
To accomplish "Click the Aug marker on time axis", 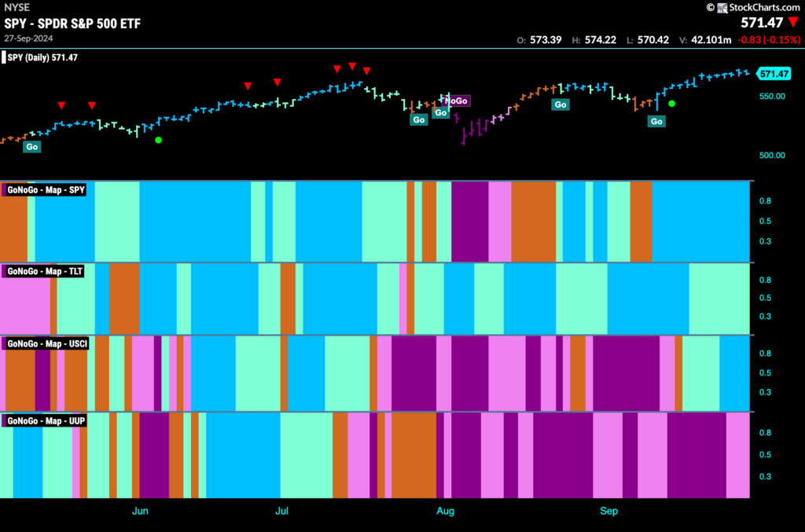I will coord(445,511).
